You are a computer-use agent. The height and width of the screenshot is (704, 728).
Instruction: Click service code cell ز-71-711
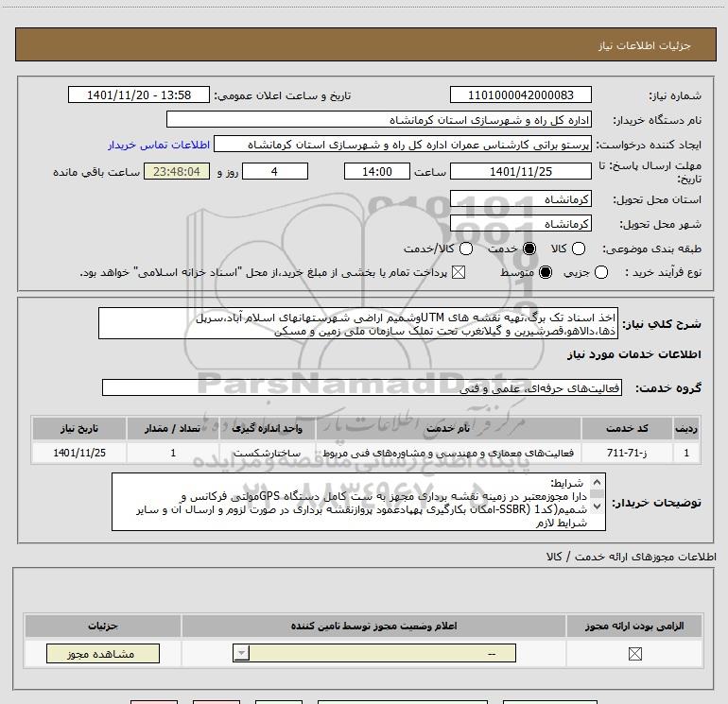(x=626, y=453)
